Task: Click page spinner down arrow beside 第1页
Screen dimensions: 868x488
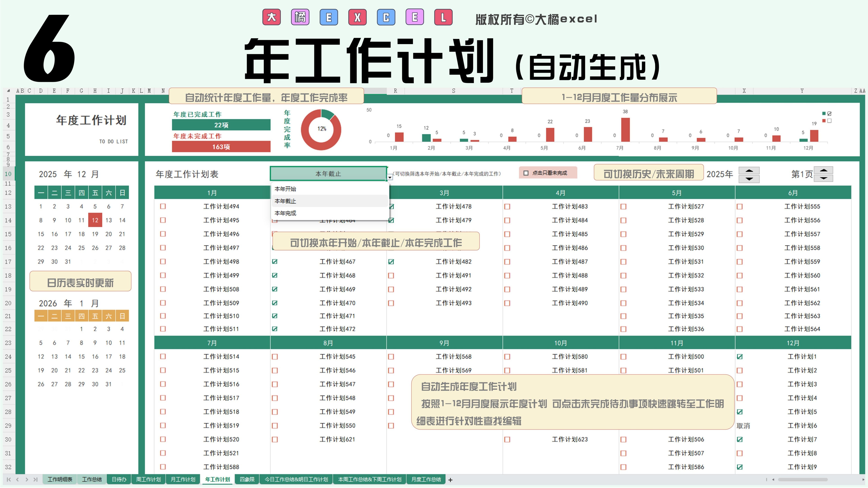Action: coord(823,178)
